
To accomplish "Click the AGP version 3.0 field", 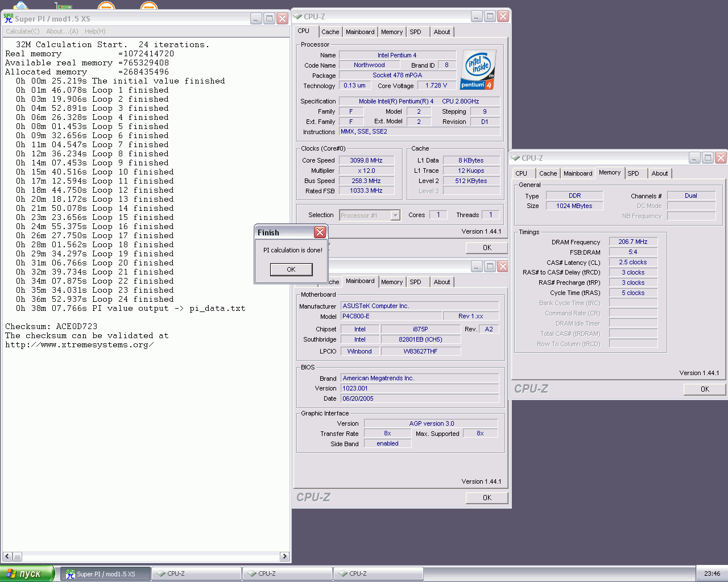I will pos(431,423).
